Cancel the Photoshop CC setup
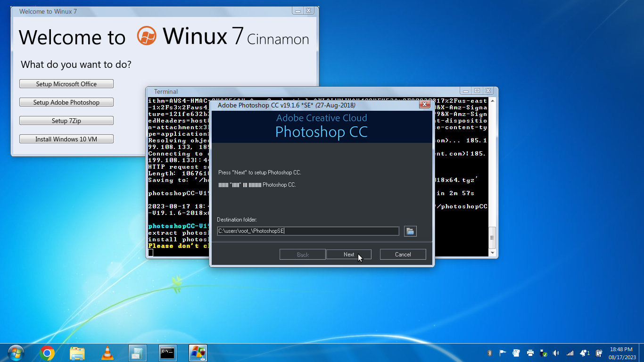This screenshot has width=644, height=362. [x=403, y=255]
